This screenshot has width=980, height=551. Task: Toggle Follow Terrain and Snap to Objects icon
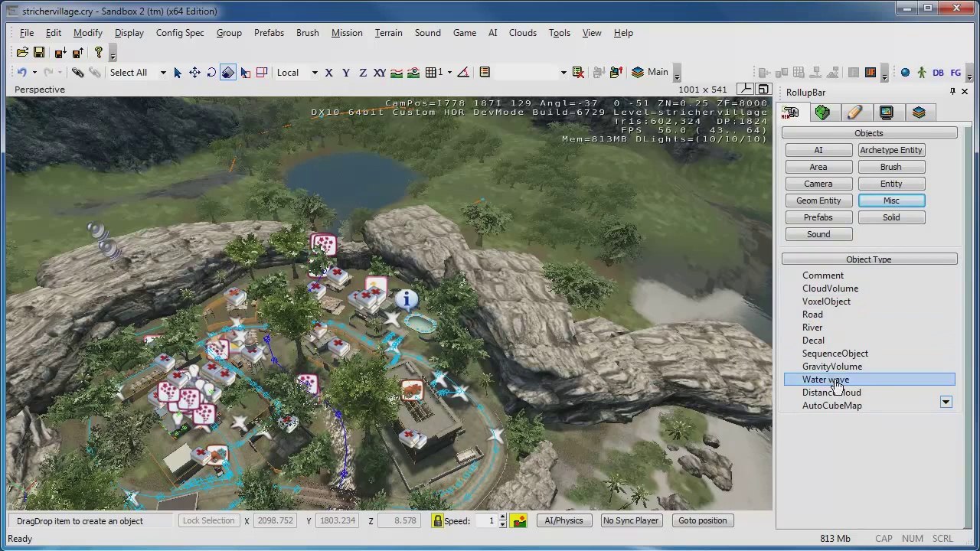pyautogui.click(x=413, y=73)
